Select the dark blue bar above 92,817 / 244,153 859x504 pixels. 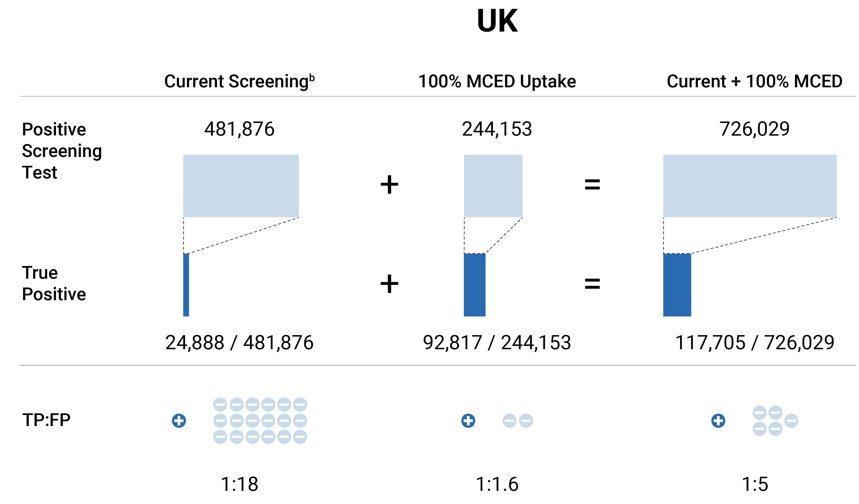475,285
